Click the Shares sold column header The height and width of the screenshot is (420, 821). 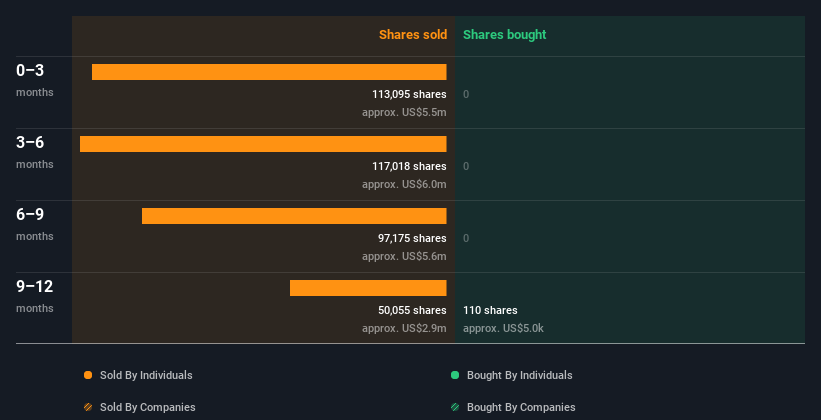point(413,35)
